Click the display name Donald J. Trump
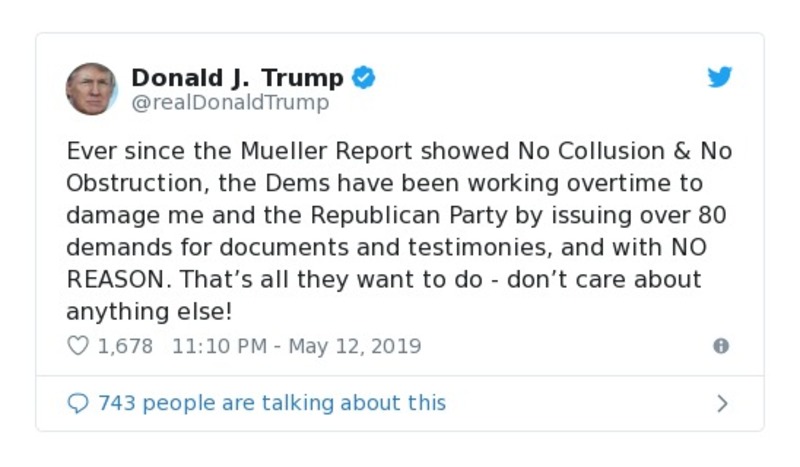This screenshot has width=800, height=467. pos(237,78)
